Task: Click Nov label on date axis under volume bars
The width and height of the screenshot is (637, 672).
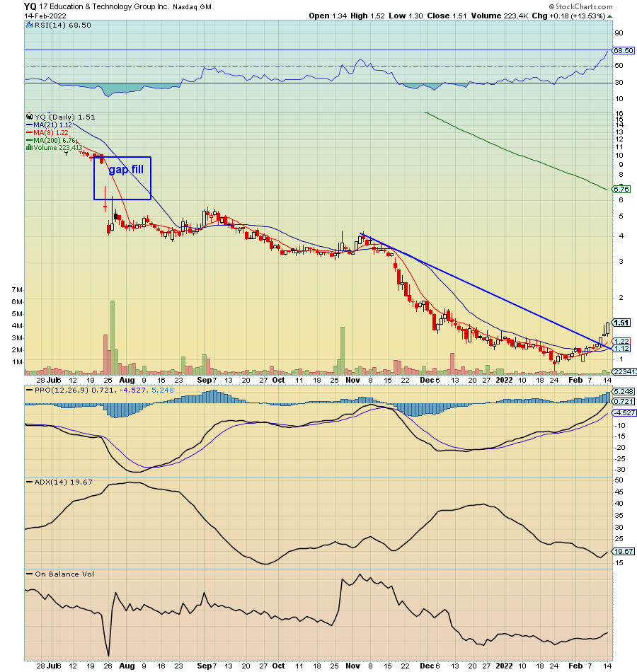Action: coord(352,380)
